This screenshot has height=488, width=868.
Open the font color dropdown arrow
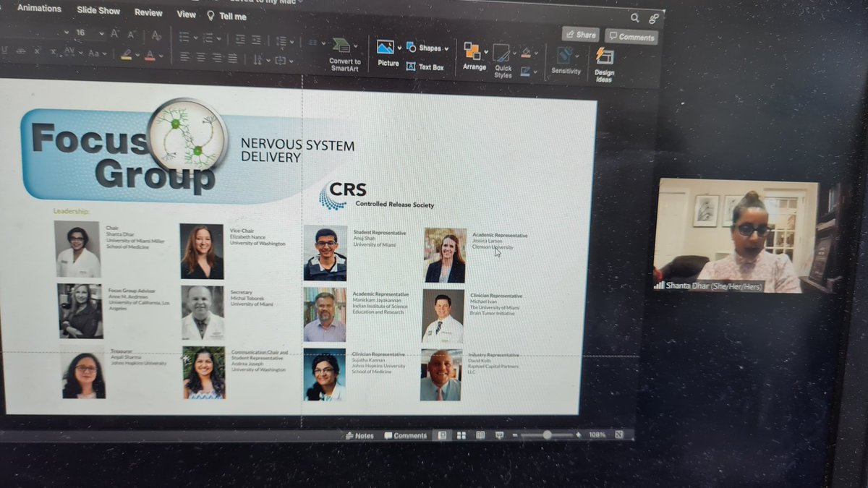pos(160,56)
